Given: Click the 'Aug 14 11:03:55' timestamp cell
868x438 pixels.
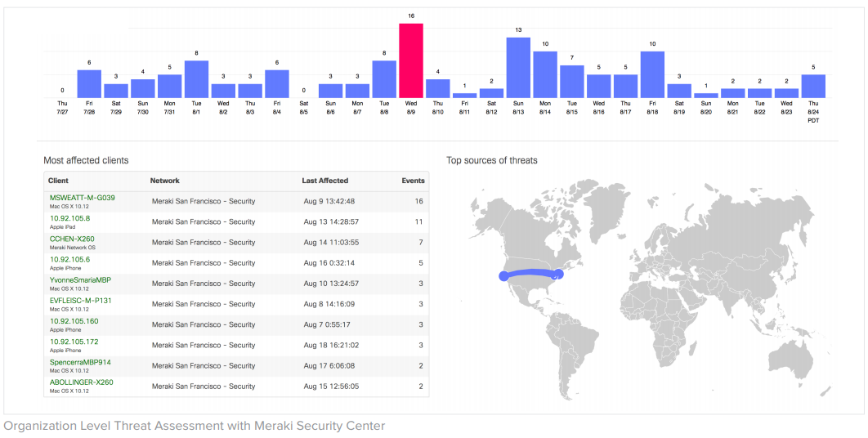Looking at the screenshot, I should point(332,243).
